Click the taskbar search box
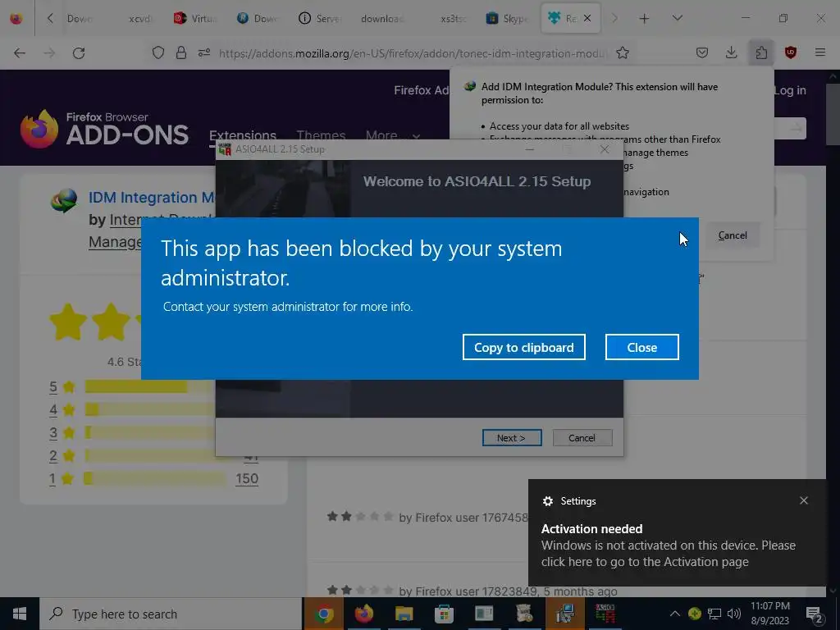840x630 pixels. pyautogui.click(x=171, y=614)
